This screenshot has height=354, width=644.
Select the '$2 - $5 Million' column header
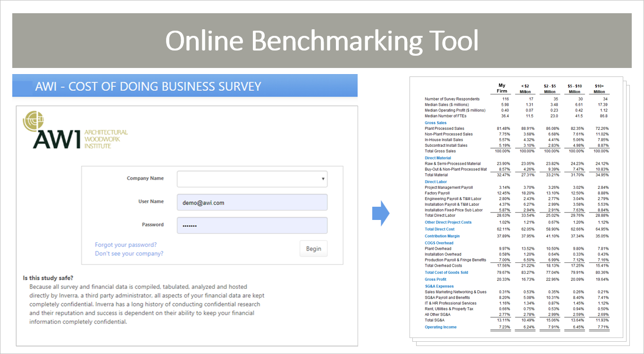550,89
